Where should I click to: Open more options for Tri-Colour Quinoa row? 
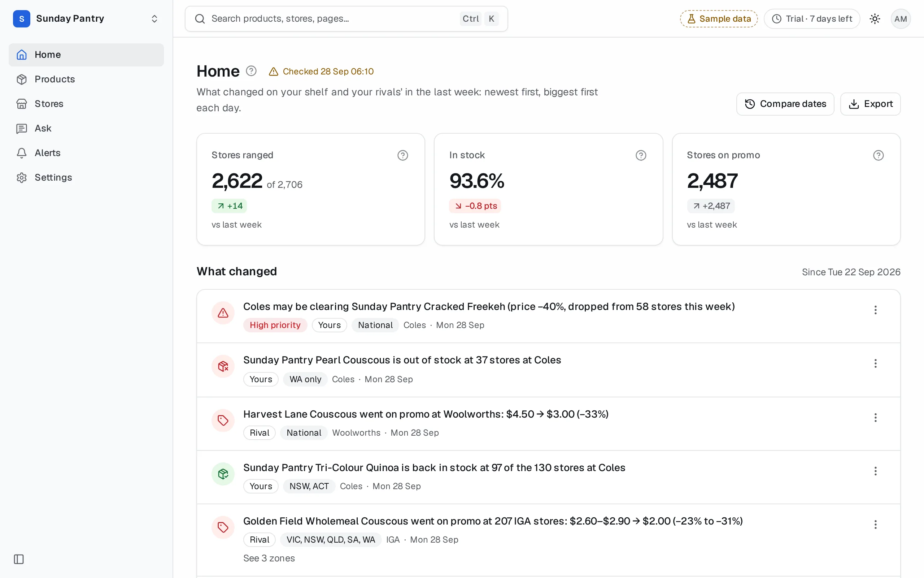click(875, 471)
